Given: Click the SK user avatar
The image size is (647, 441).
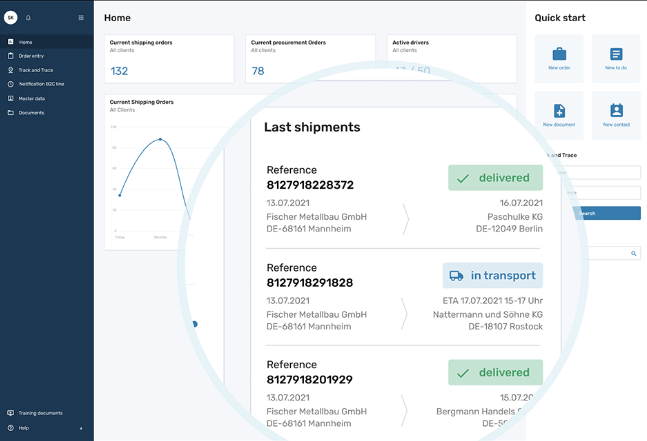Looking at the screenshot, I should point(11,17).
